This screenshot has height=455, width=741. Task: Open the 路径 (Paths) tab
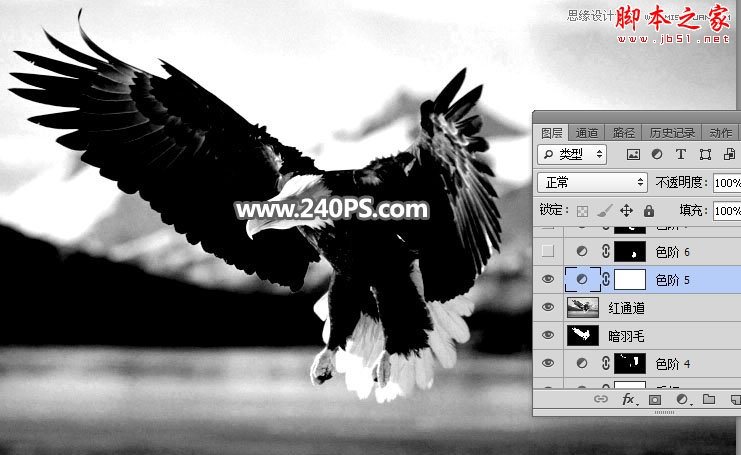(623, 133)
